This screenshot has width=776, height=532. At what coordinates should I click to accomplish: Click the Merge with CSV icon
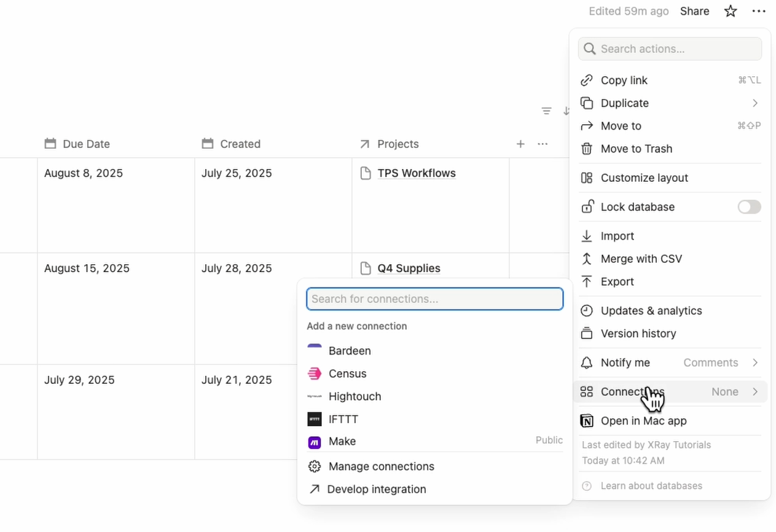tap(587, 259)
